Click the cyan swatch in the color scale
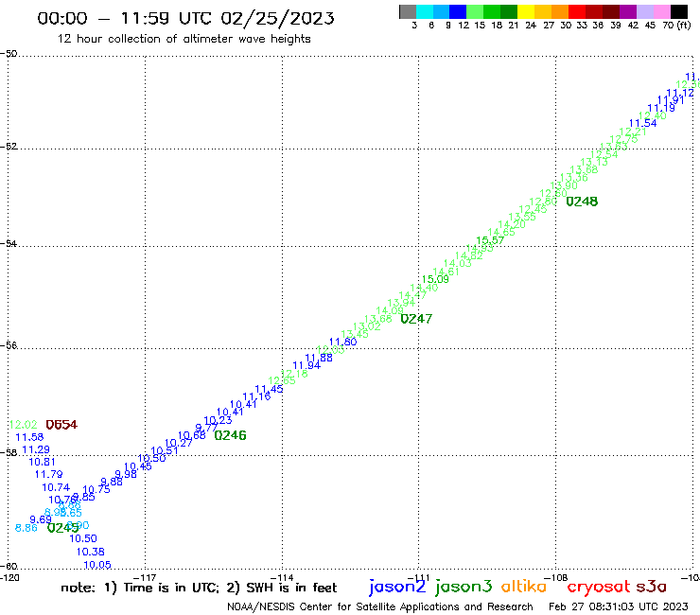The image size is (700, 615). point(424,11)
